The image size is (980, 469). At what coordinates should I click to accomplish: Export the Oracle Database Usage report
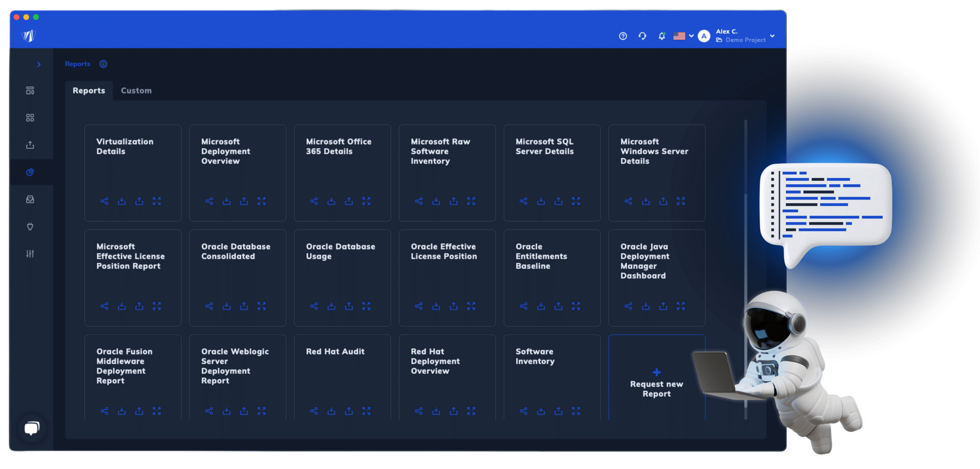tap(349, 306)
